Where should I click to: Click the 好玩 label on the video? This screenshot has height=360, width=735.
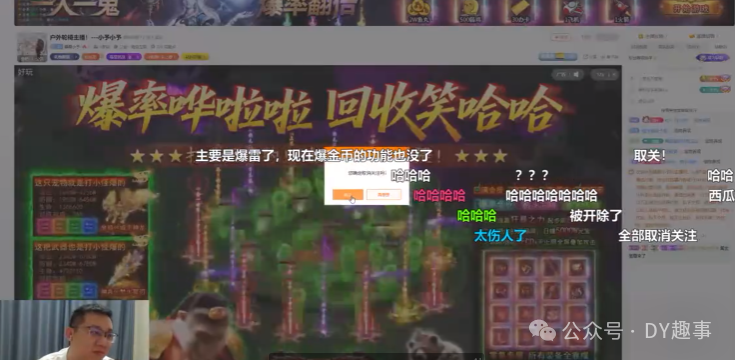click(x=25, y=72)
